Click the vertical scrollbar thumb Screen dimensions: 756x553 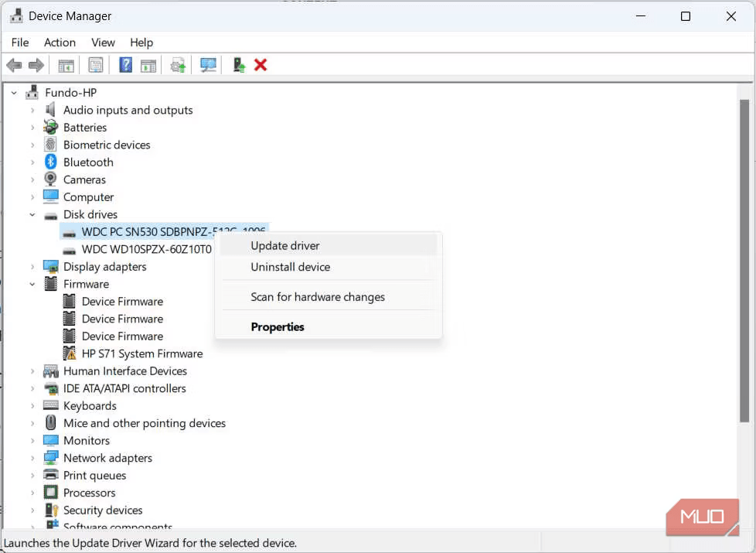click(744, 261)
